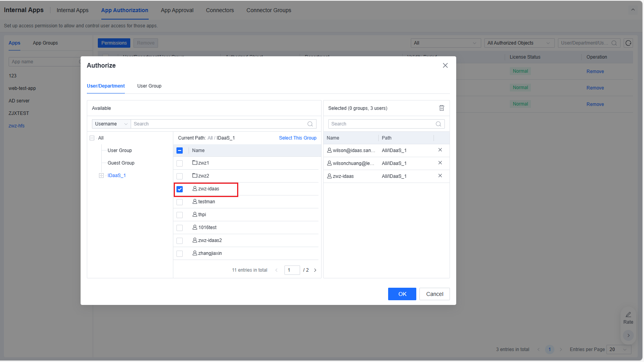The image size is (644, 362).
Task: Check the box for the zwz2 folder
Action: click(x=180, y=176)
